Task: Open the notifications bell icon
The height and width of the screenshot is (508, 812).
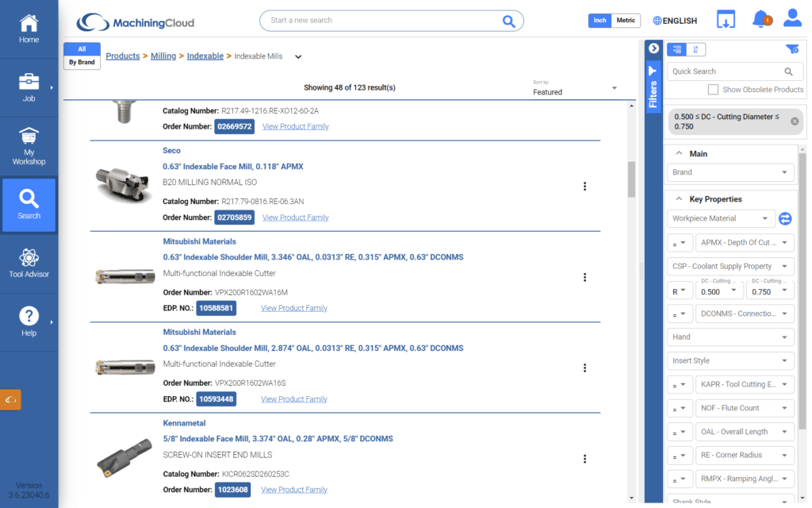Action: click(x=760, y=19)
